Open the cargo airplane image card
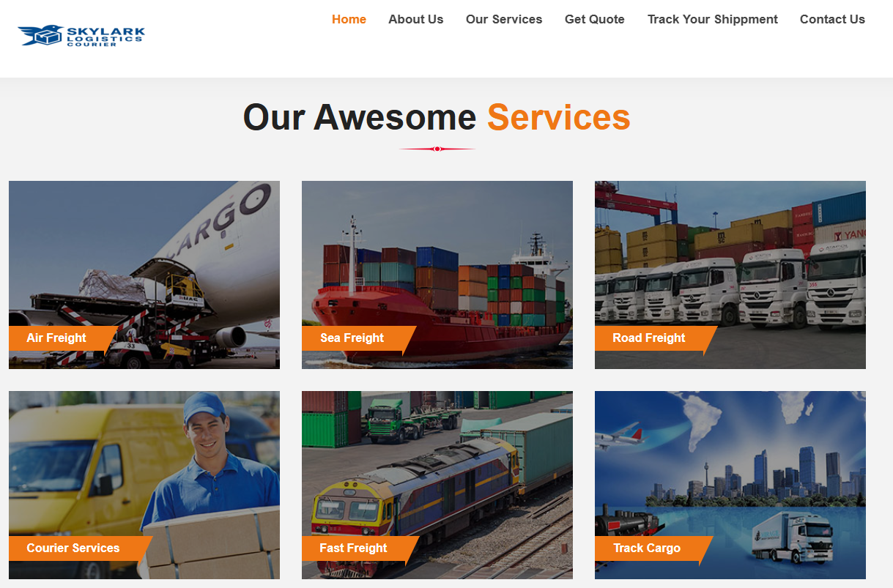This screenshot has width=893, height=588. click(144, 275)
